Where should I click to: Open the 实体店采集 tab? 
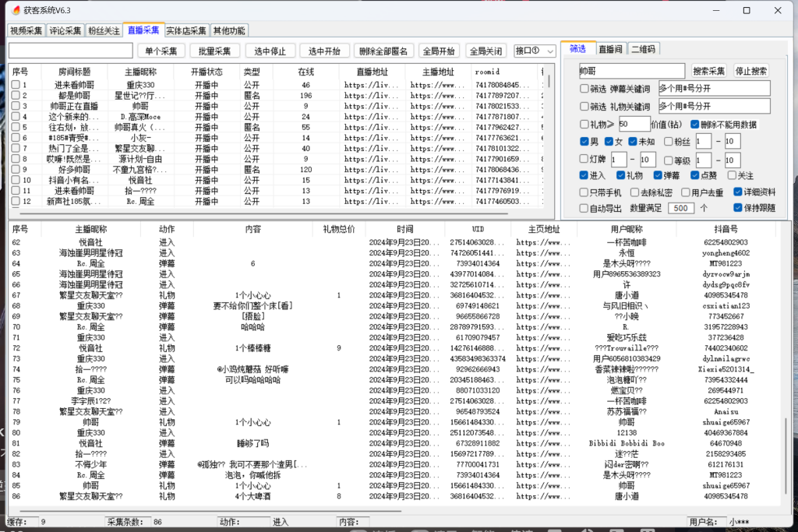[186, 31]
